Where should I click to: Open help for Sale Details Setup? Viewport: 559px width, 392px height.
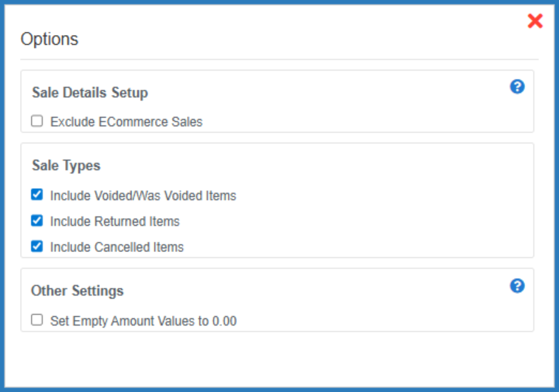pyautogui.click(x=518, y=86)
